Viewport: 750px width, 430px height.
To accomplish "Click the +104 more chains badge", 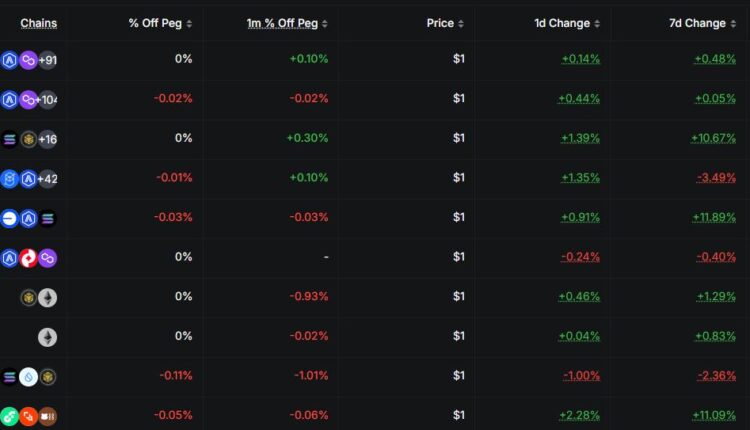I will click(x=47, y=99).
